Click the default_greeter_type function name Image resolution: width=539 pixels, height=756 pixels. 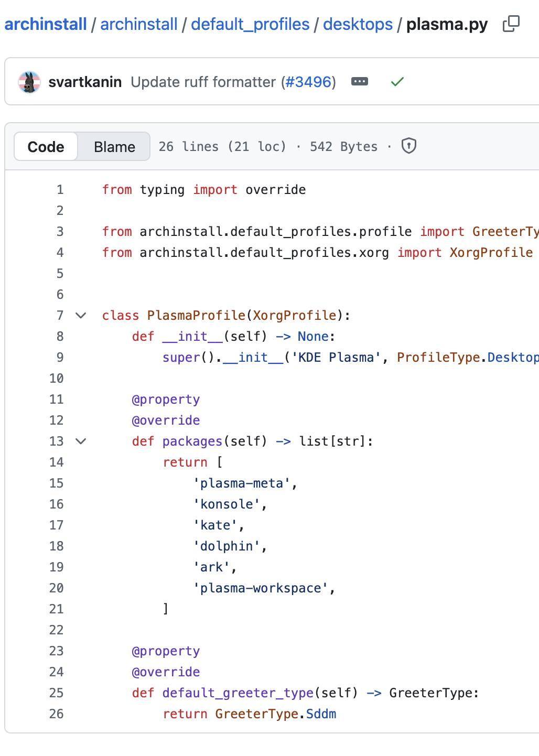click(x=238, y=693)
